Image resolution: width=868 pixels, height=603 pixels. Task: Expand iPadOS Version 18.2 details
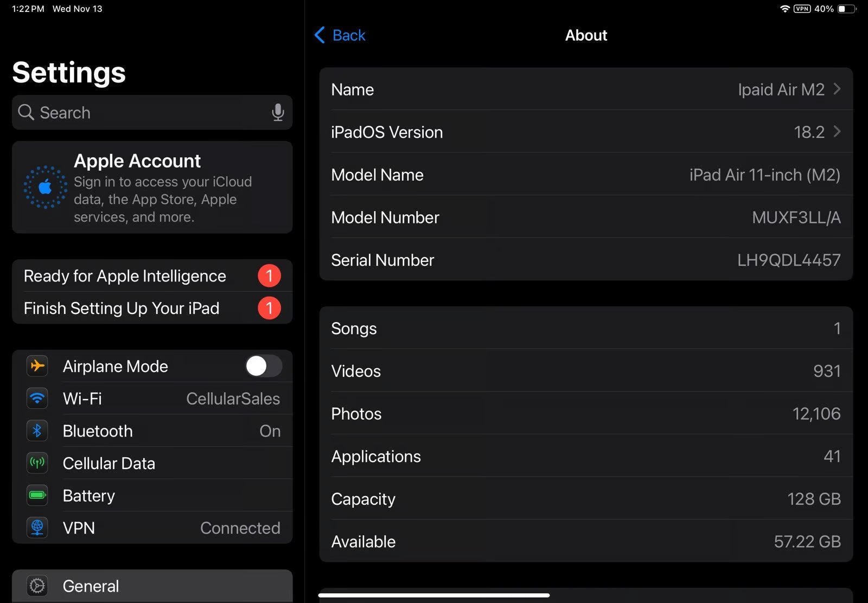tap(837, 132)
